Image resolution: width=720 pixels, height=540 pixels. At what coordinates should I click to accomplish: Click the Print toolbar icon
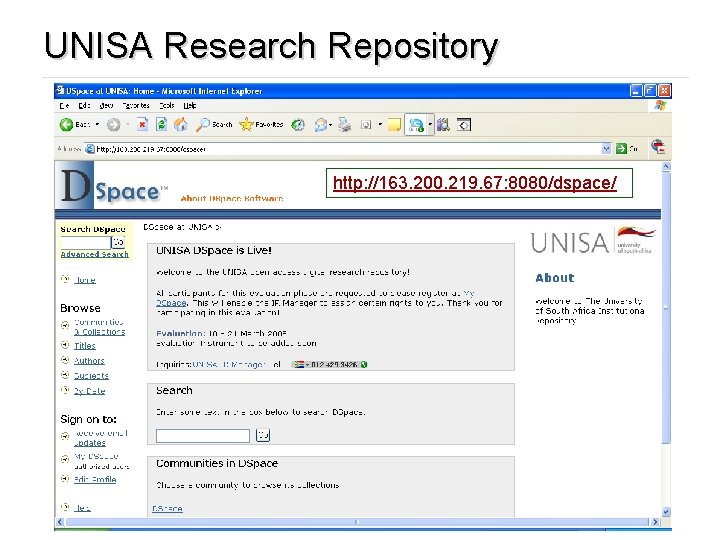[344, 124]
